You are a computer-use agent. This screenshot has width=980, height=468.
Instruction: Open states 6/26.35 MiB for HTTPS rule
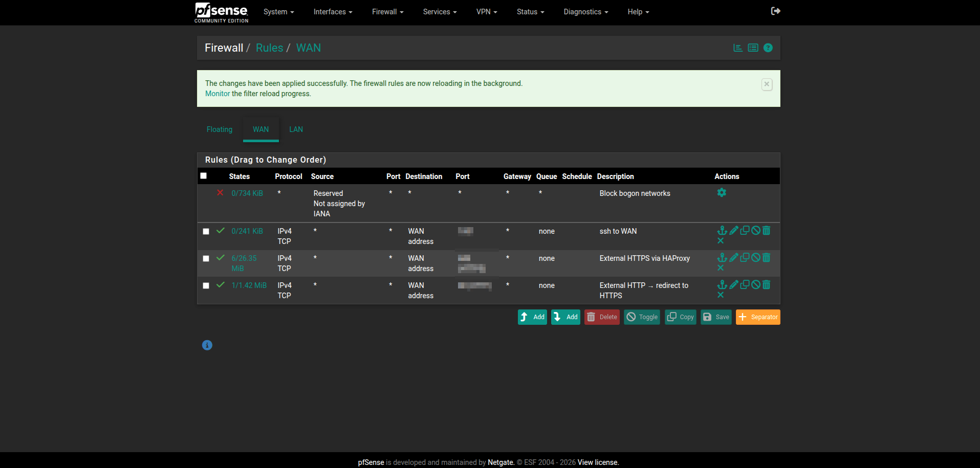click(x=244, y=263)
